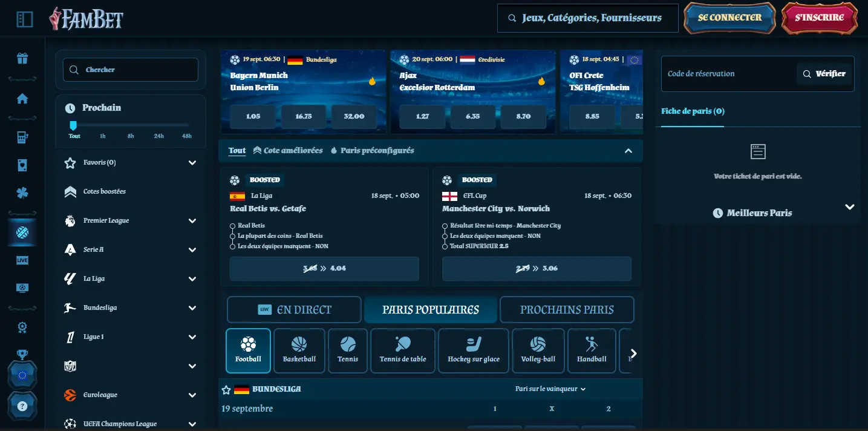Select the Football sport icon
The height and width of the screenshot is (431, 868).
pos(248,350)
